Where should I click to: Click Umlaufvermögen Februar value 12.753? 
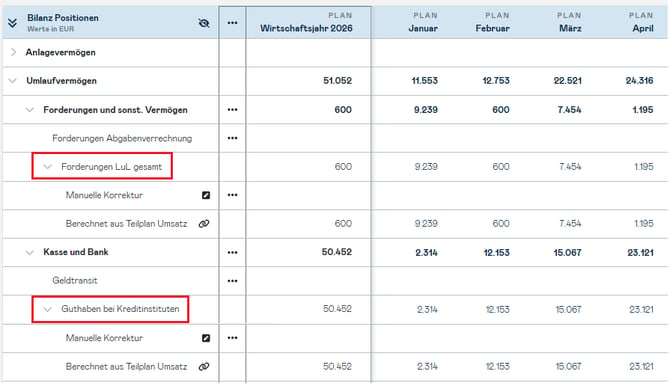click(x=496, y=81)
